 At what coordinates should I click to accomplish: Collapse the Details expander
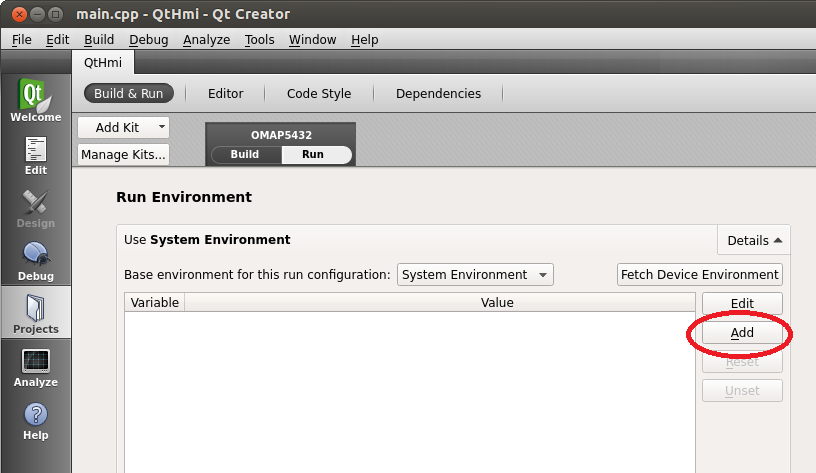[x=754, y=241]
